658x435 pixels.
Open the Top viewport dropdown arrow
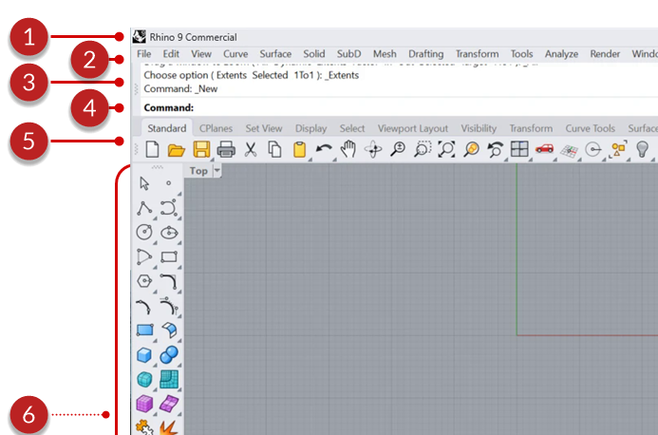(217, 171)
